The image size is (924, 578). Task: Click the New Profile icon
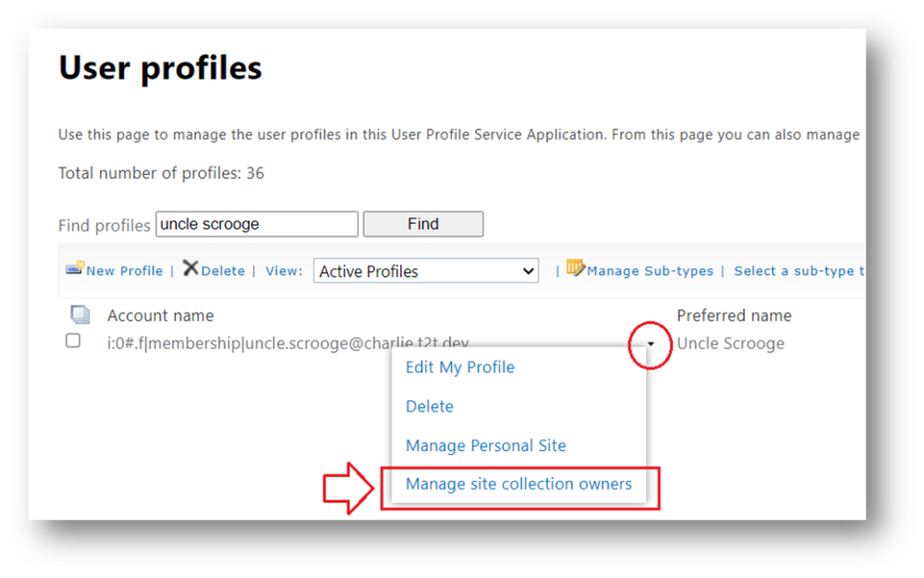pos(75,268)
